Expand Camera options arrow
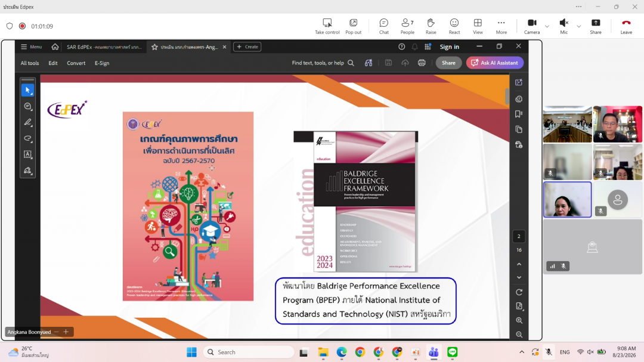Screen dimensions: 644x362 tap(547, 26)
